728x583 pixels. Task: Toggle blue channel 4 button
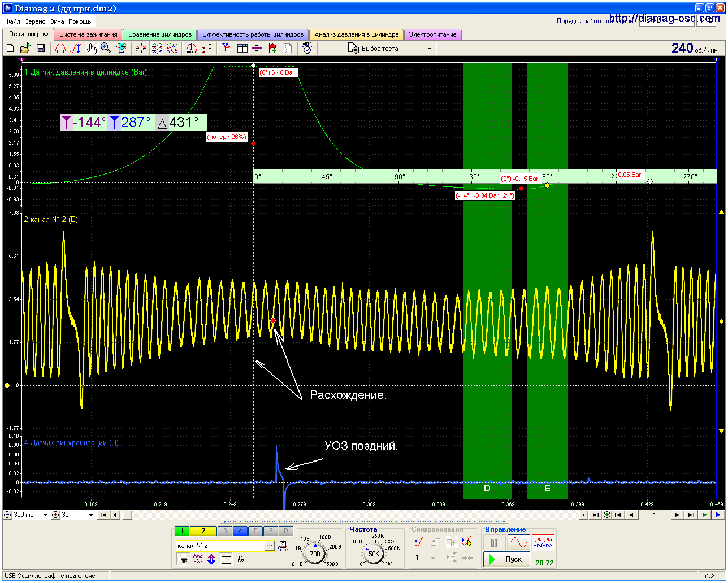pyautogui.click(x=240, y=531)
